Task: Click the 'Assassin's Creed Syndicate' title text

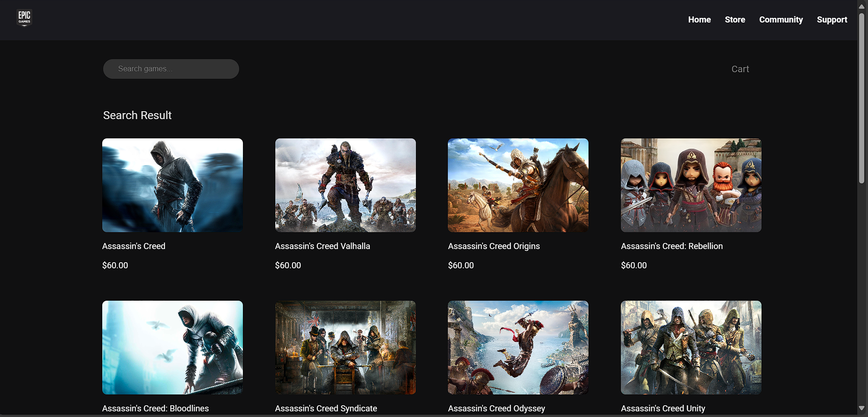Action: click(x=326, y=409)
